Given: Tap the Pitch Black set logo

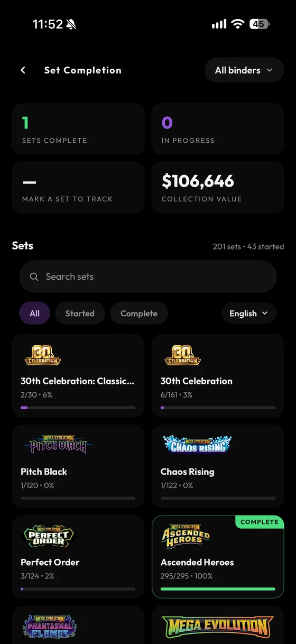Looking at the screenshot, I should pyautogui.click(x=58, y=446).
